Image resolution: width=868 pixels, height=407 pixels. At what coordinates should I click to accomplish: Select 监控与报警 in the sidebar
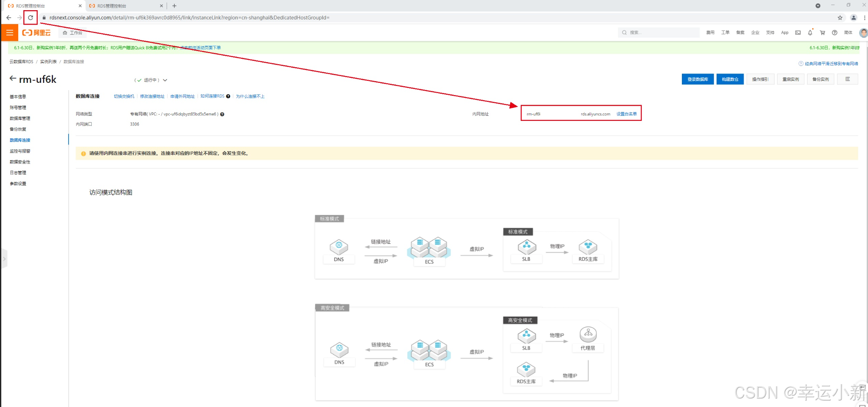pyautogui.click(x=20, y=151)
